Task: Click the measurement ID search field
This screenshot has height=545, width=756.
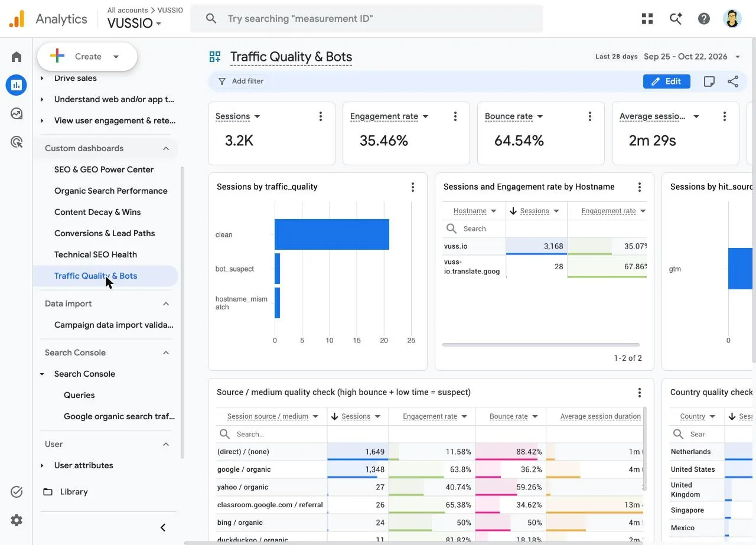Action: point(366,19)
